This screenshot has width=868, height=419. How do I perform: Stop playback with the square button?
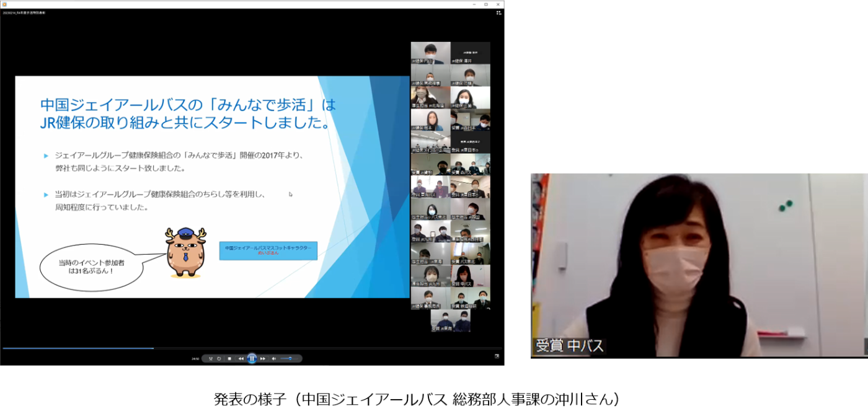[229, 358]
